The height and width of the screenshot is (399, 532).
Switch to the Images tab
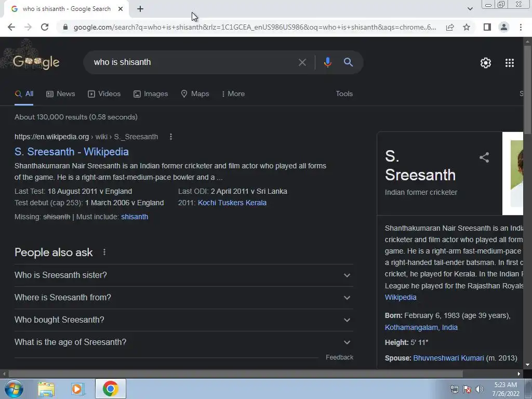151,94
